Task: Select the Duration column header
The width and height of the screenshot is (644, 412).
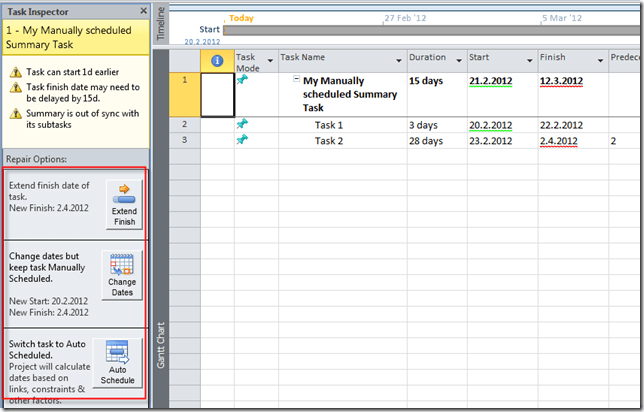Action: pyautogui.click(x=435, y=59)
